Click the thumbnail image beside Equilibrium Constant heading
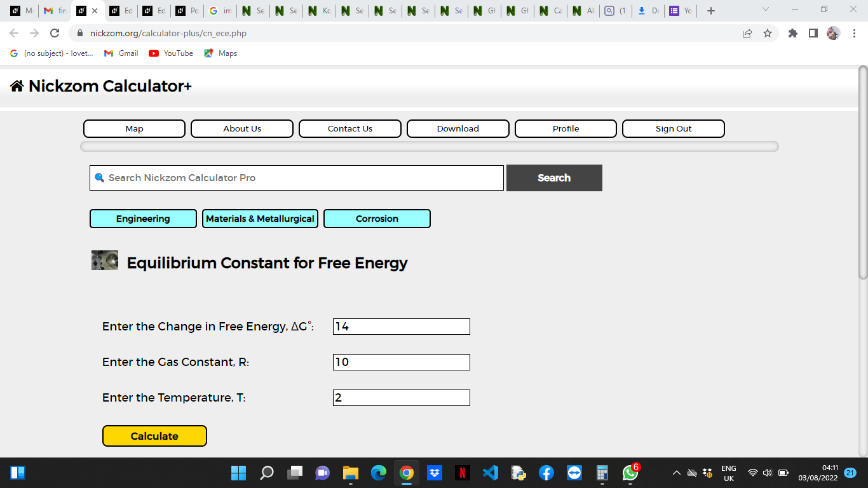The width and height of the screenshot is (868, 488). [x=105, y=261]
